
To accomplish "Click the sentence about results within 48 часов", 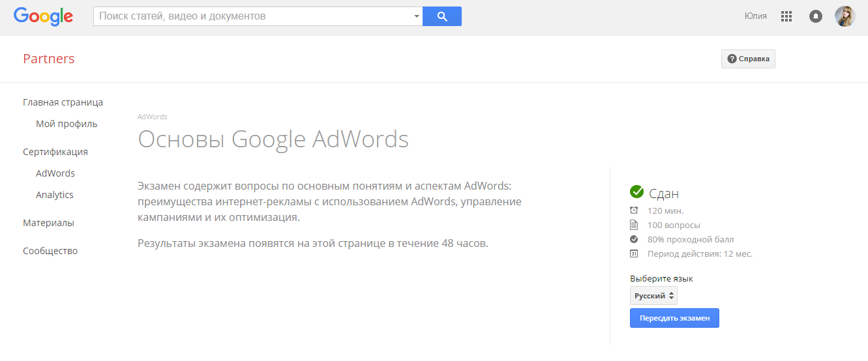I will click(313, 244).
